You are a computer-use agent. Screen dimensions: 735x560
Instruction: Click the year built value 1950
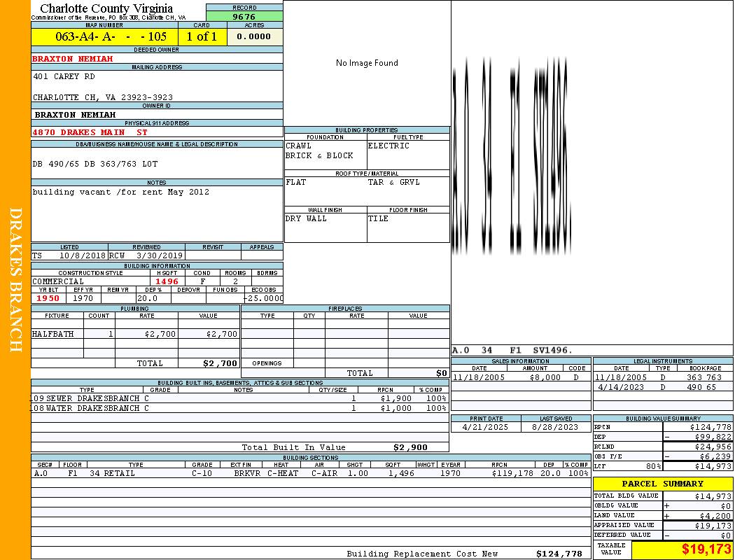point(48,298)
